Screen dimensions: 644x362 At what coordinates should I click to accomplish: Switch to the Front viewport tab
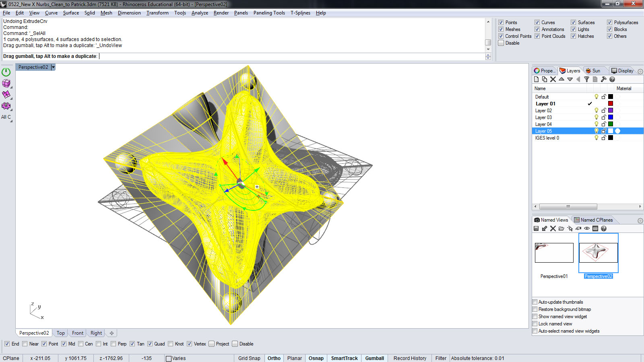[78, 333]
